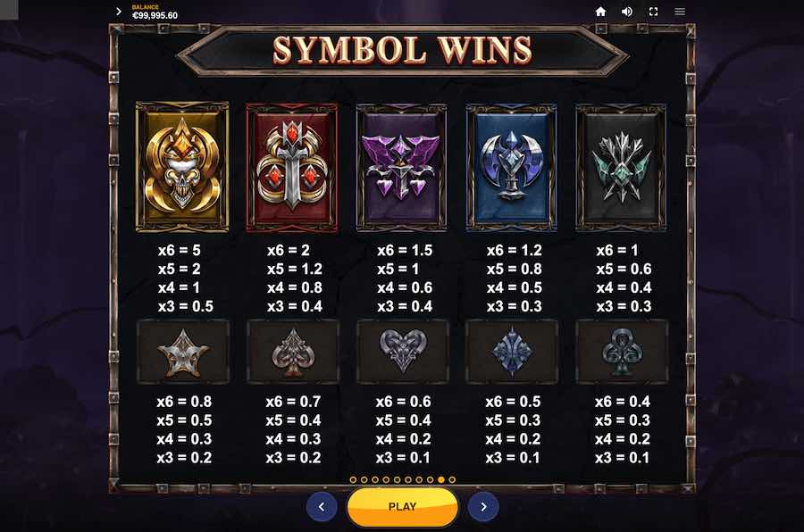Go to the casino home icon

click(x=600, y=12)
